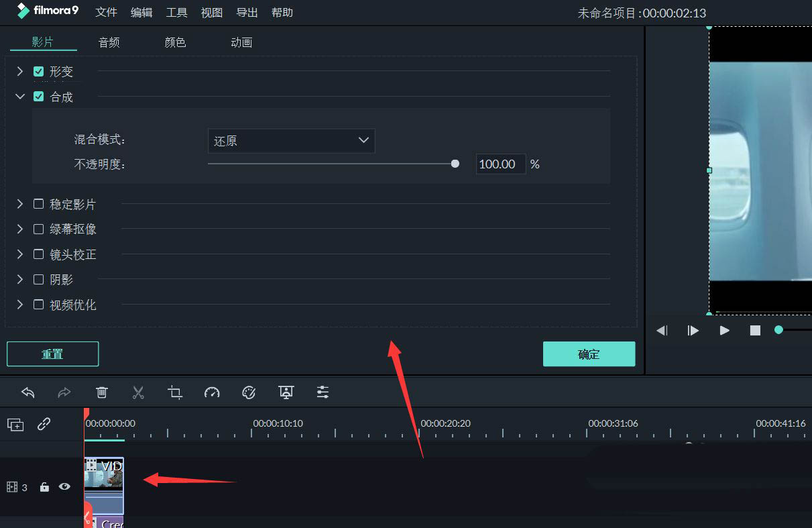Enable the 阴影 checkbox
The image size is (812, 528).
click(x=39, y=279)
